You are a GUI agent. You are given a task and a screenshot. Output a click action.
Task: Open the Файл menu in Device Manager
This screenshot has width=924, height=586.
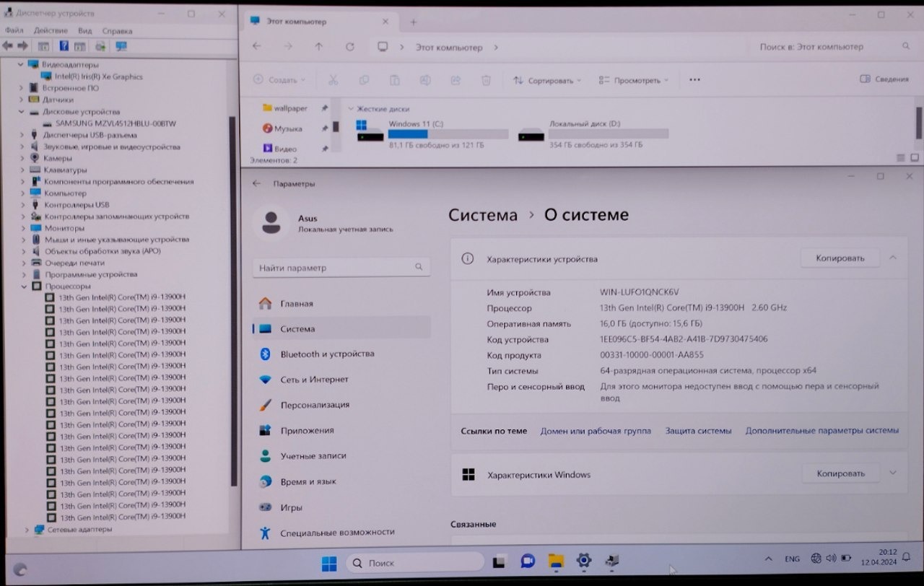tap(14, 30)
